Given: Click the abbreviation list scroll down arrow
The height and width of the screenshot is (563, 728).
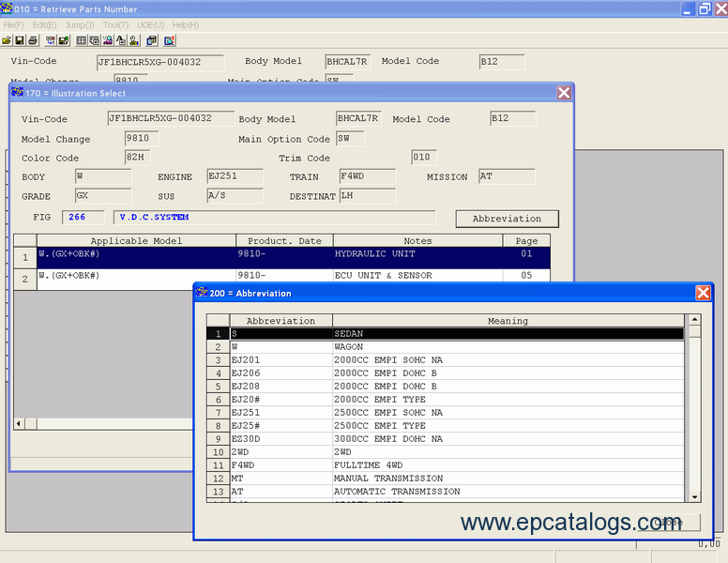Looking at the screenshot, I should (694, 496).
